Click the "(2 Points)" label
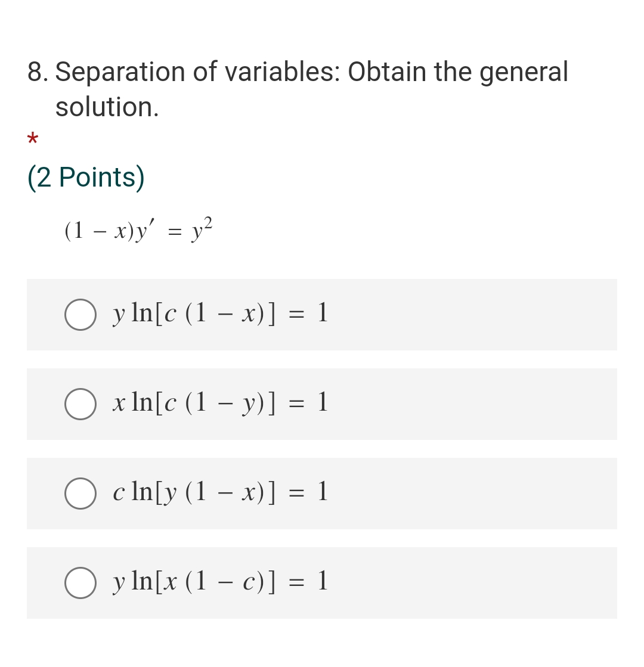This screenshot has height=667, width=644. [x=86, y=177]
